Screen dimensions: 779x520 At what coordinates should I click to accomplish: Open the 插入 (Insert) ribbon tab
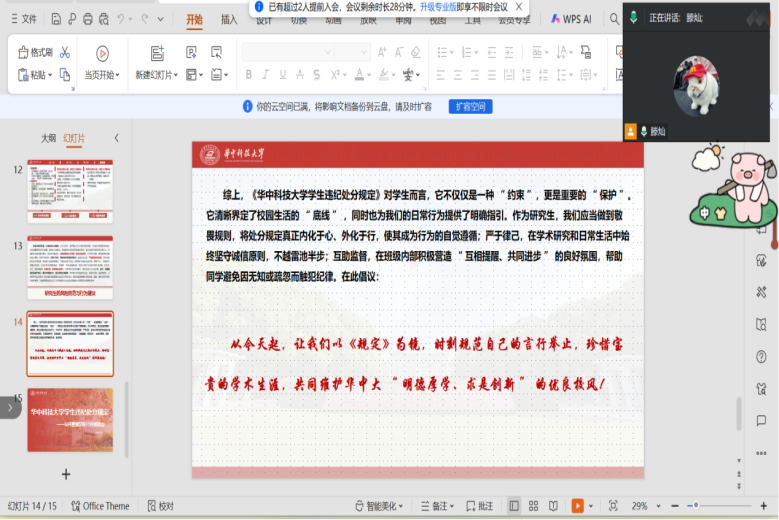(x=229, y=19)
